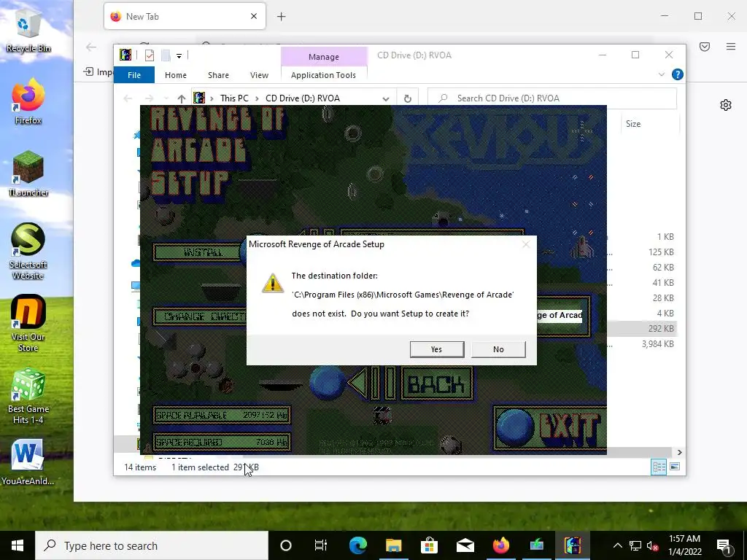Open File Explorer from the taskbar
The height and width of the screenshot is (560, 747).
[x=393, y=545]
